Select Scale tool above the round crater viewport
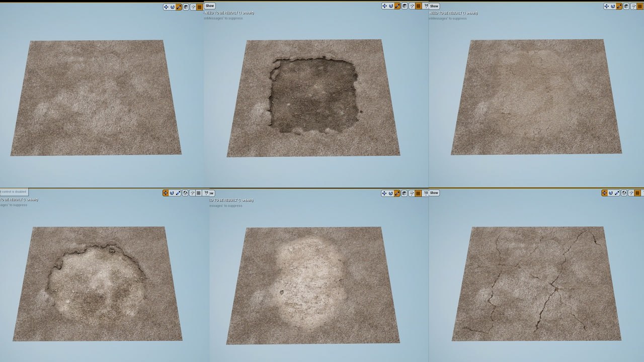 (x=178, y=193)
